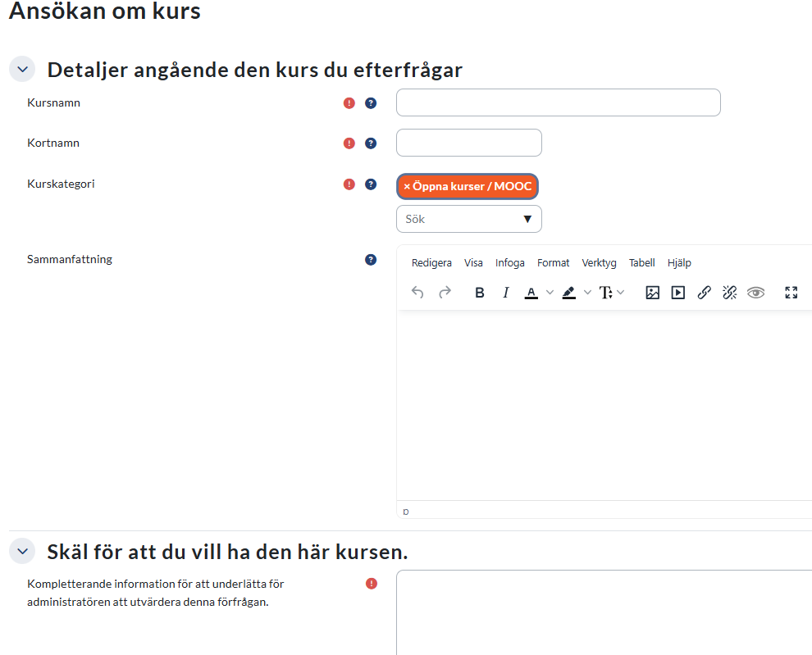Viewport: 812px width, 655px height.
Task: Open the Hjälp menu
Action: click(x=679, y=263)
